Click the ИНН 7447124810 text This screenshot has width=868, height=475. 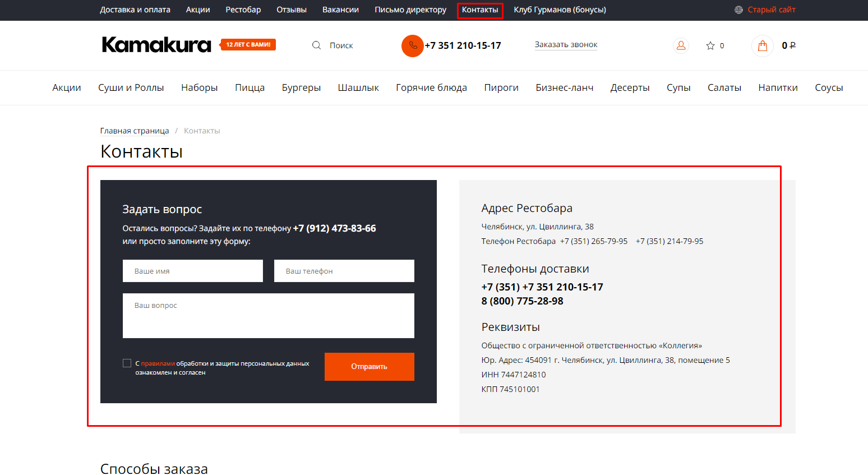513,375
